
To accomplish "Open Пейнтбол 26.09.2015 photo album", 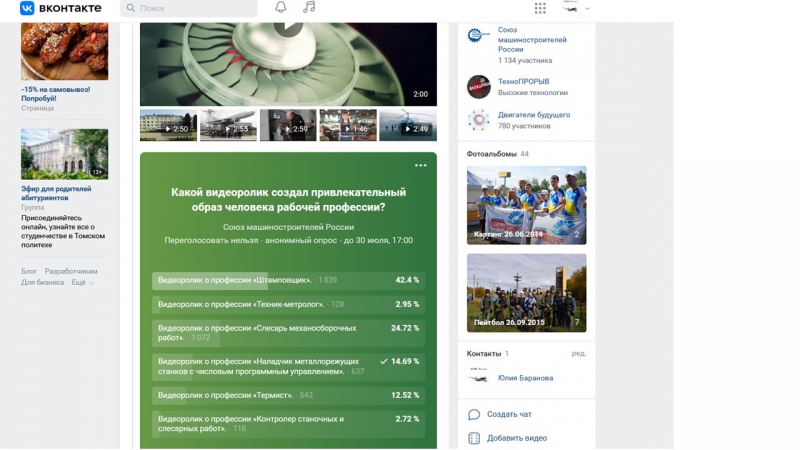I will tap(527, 293).
